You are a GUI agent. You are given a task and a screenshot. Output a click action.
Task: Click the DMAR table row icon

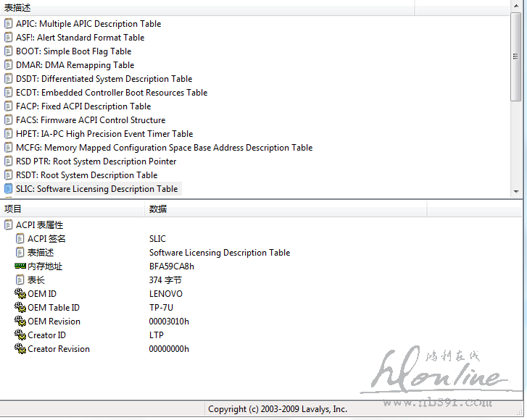point(9,65)
